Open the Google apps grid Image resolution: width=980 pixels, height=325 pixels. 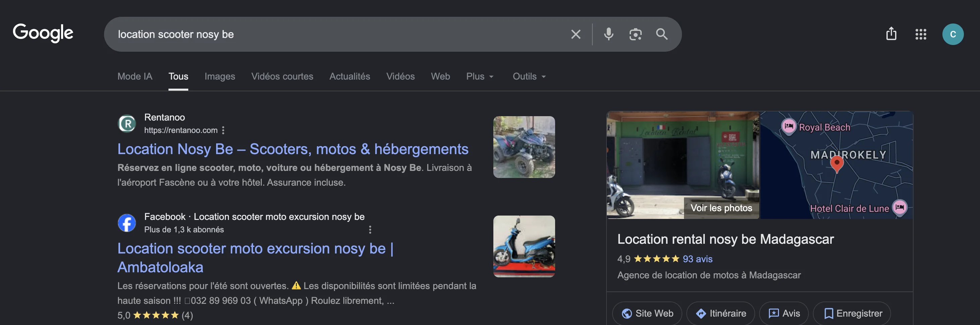[x=920, y=34]
